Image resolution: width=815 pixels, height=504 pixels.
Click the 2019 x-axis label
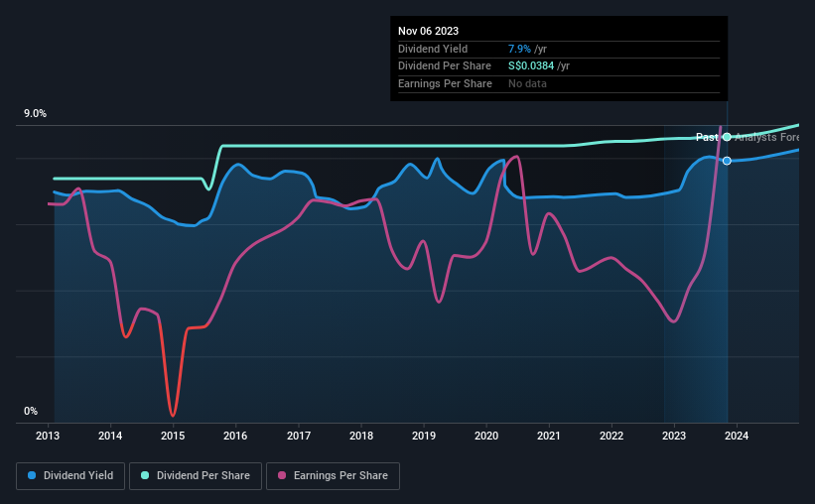pyautogui.click(x=424, y=436)
